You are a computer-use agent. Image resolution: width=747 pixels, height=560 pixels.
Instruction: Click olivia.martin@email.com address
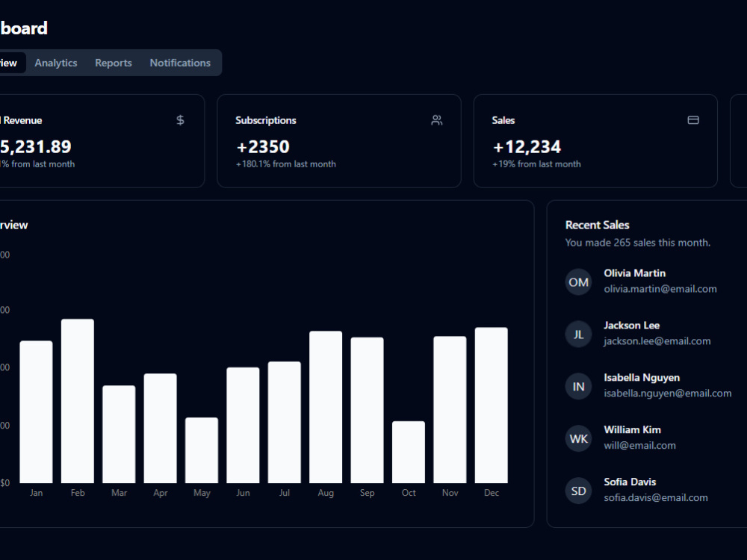[x=660, y=289]
